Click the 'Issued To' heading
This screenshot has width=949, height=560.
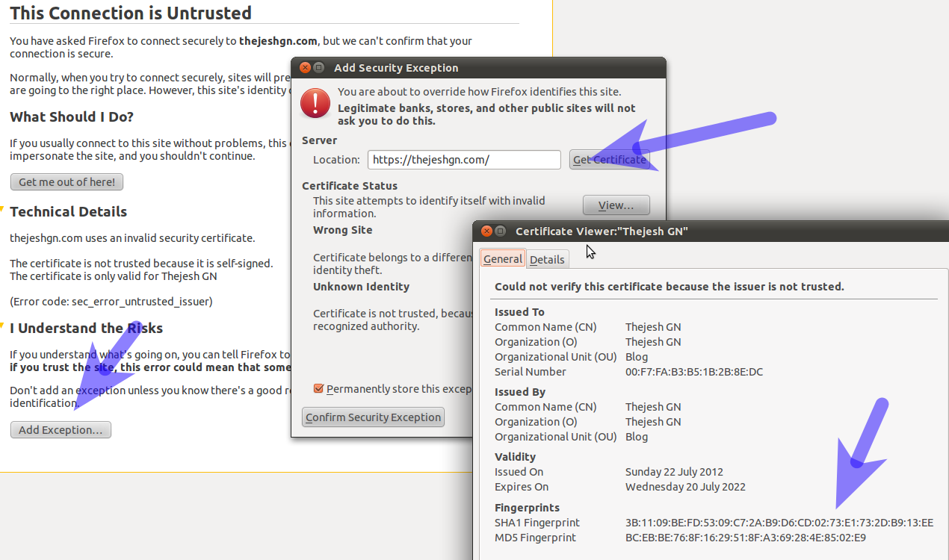520,312
